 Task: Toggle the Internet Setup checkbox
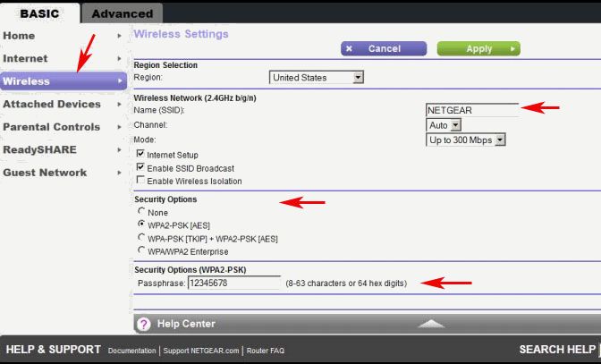[x=140, y=154]
